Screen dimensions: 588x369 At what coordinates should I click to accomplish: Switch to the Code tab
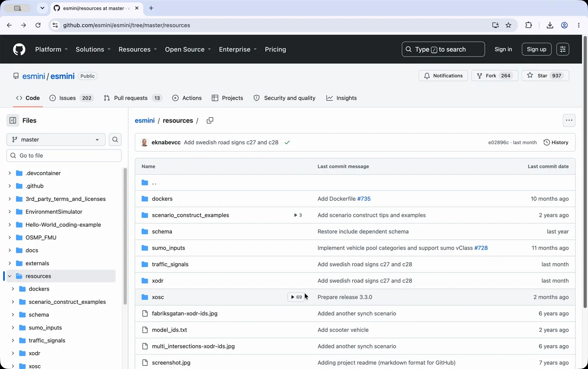[28, 98]
